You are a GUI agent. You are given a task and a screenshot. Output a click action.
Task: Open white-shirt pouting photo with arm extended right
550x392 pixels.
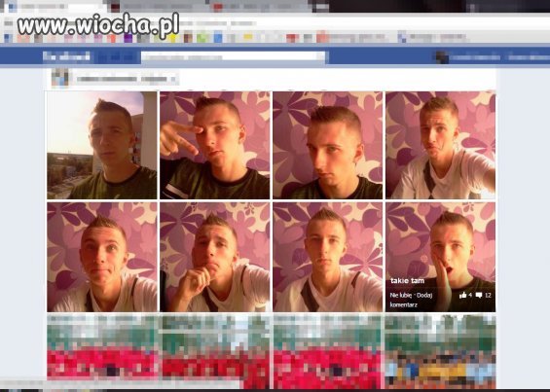[x=441, y=146]
